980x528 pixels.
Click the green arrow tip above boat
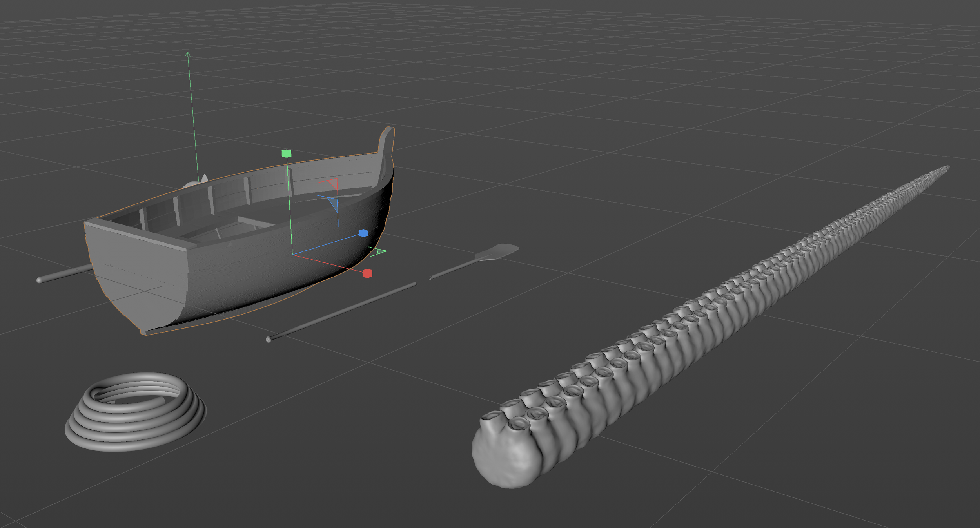click(188, 54)
